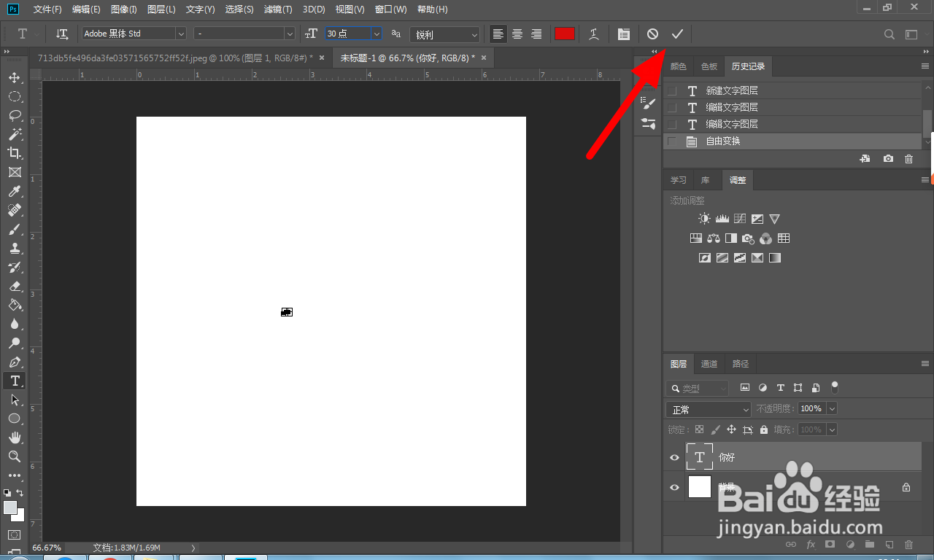Viewport: 934px width, 560px height.
Task: Toggle text orientation button
Action: [x=62, y=34]
